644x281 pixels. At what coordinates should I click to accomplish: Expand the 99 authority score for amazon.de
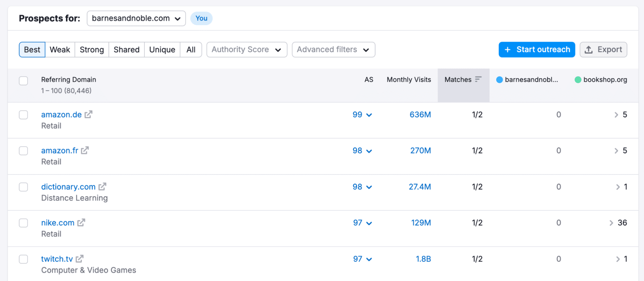tap(362, 115)
